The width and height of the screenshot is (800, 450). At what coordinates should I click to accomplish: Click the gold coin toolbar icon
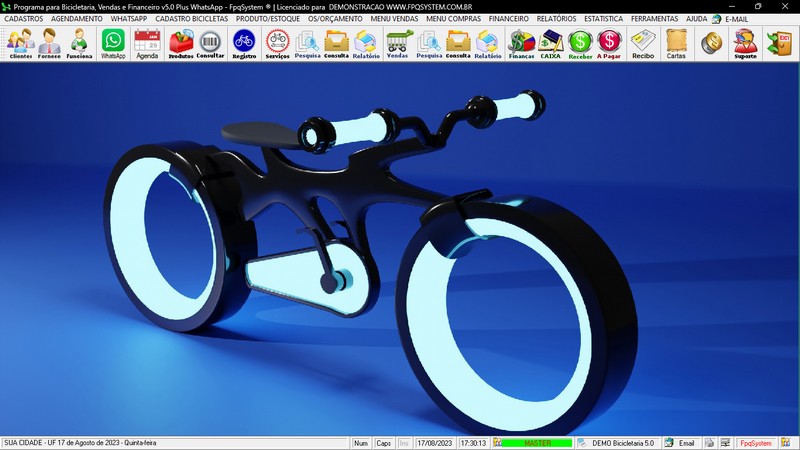coord(711,43)
